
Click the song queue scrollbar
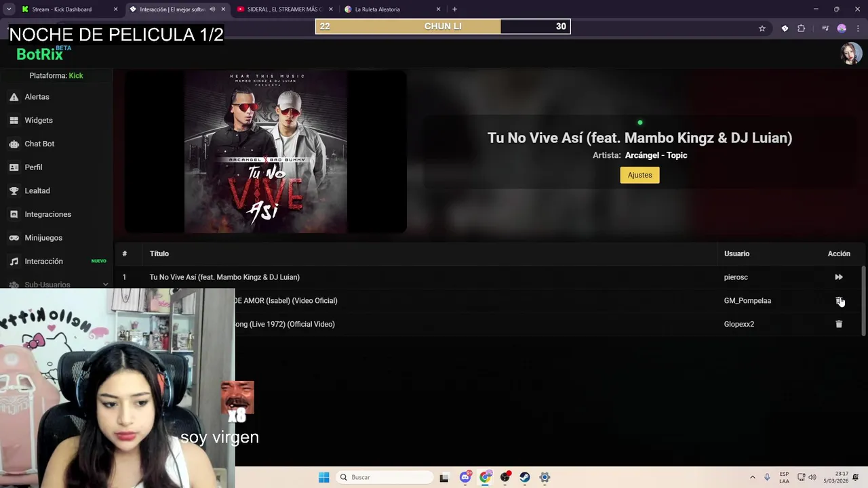pos(863,301)
